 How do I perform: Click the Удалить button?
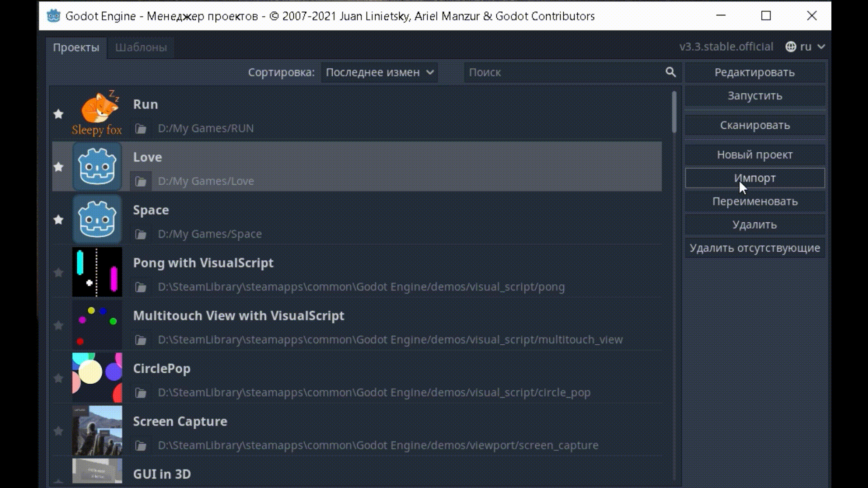755,225
